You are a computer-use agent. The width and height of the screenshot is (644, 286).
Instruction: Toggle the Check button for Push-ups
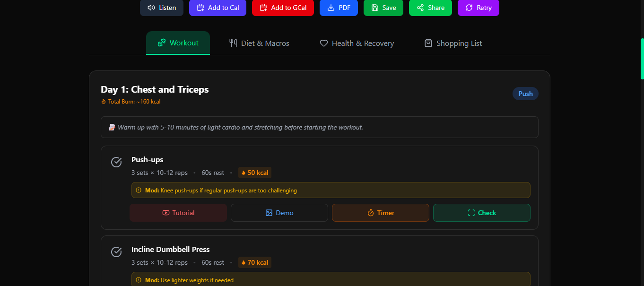click(x=481, y=213)
